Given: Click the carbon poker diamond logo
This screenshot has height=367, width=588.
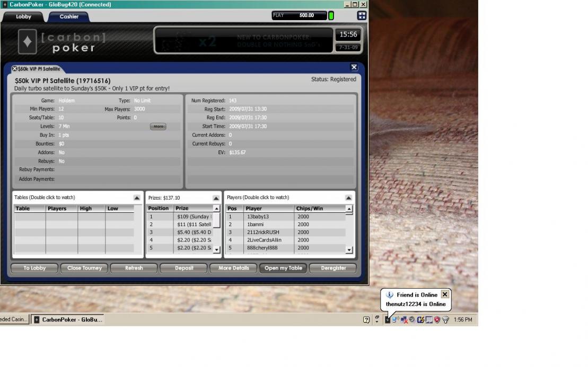Looking at the screenshot, I should click(28, 41).
